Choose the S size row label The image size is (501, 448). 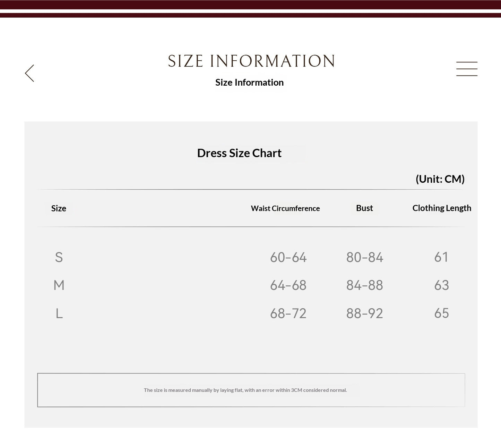tap(59, 257)
